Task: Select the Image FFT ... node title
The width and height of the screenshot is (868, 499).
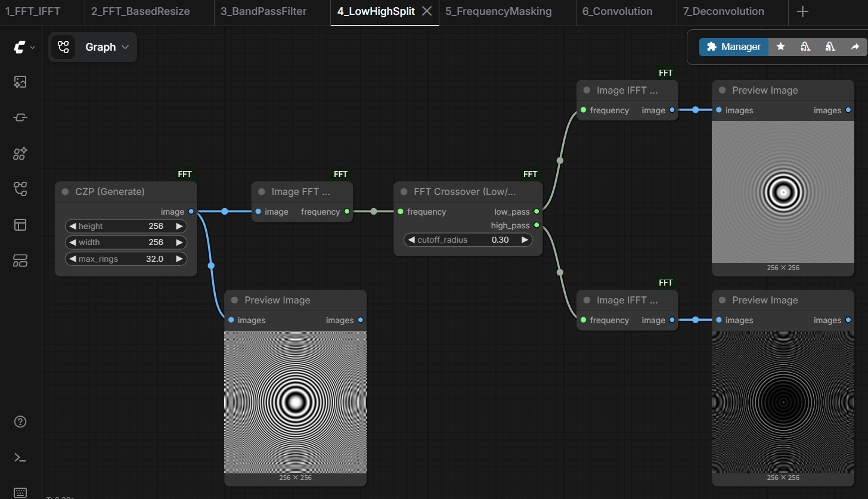Action: (x=301, y=192)
